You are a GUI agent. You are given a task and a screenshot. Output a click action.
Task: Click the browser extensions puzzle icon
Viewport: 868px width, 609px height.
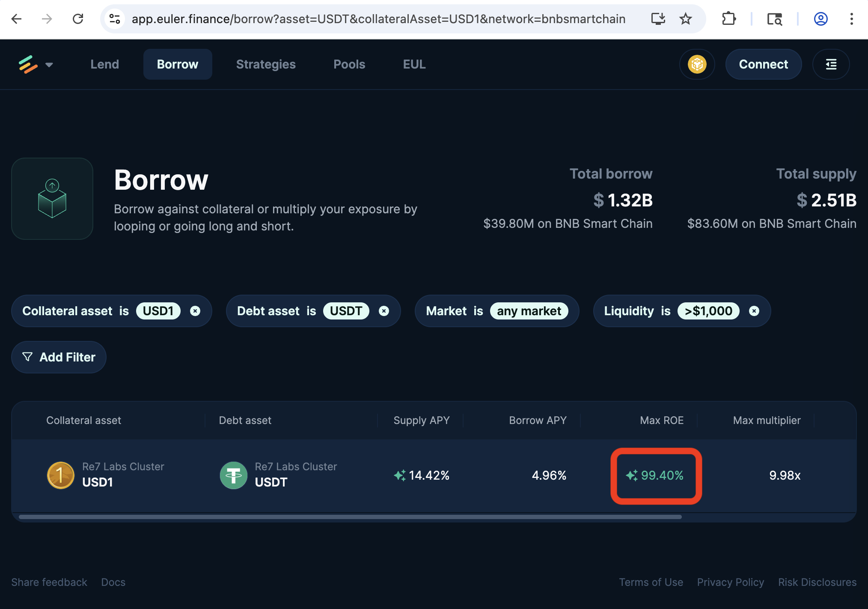click(729, 19)
